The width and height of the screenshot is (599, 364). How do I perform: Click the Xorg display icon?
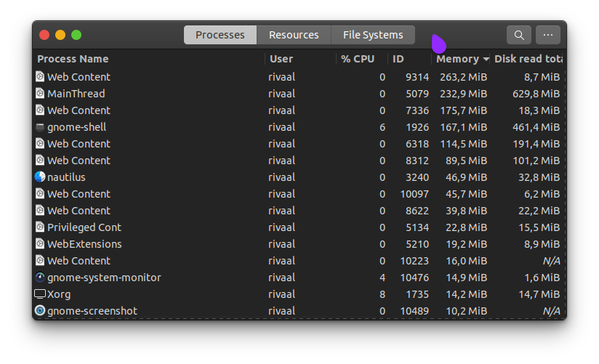pyautogui.click(x=40, y=294)
